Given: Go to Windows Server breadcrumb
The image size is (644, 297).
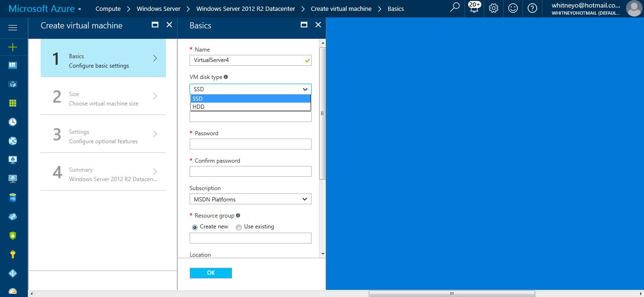Looking at the screenshot, I should (x=158, y=9).
